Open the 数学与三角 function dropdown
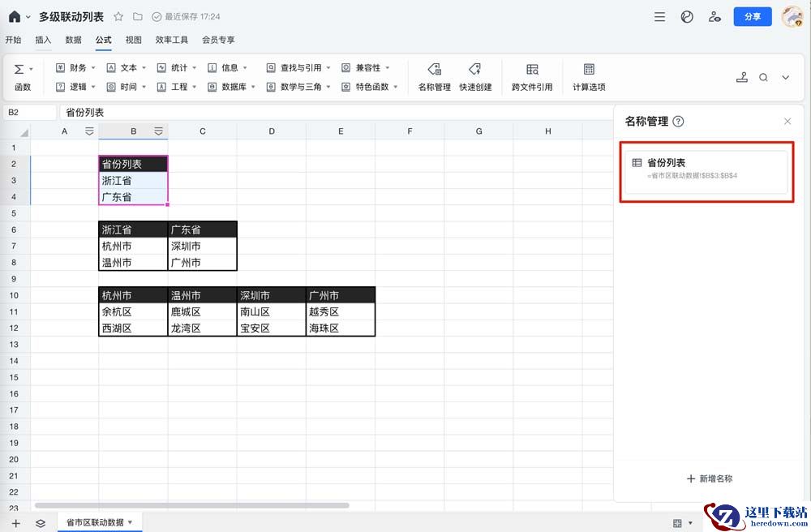 tap(299, 87)
